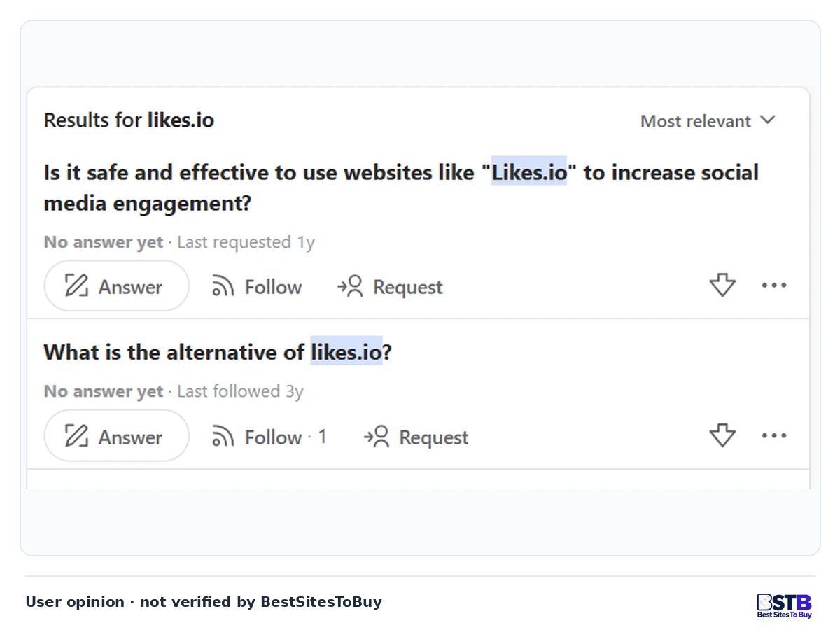Screen dimensions: 840x630
Task: Click the 'Last requested 1y' text
Action: pyautogui.click(x=246, y=242)
